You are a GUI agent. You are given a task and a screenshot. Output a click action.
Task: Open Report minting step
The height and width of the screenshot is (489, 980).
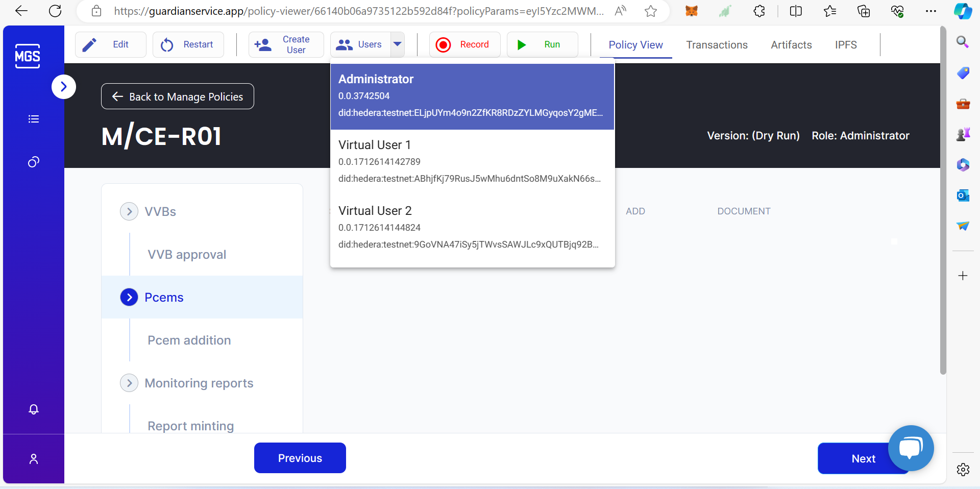[191, 426]
